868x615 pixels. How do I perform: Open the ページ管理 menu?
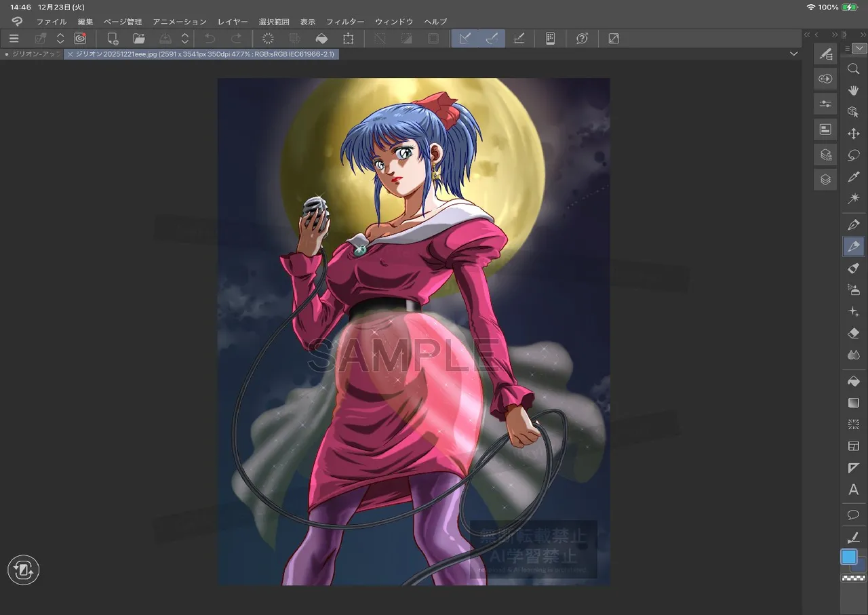coord(123,22)
